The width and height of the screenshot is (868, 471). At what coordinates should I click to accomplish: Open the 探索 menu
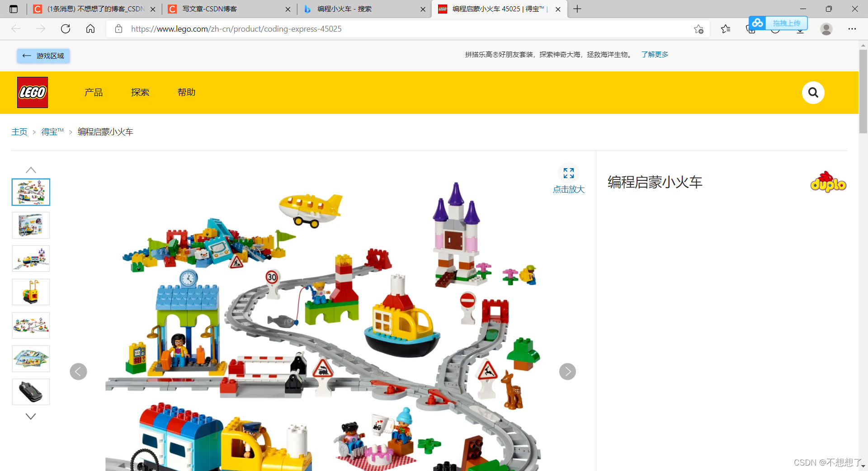tap(140, 92)
